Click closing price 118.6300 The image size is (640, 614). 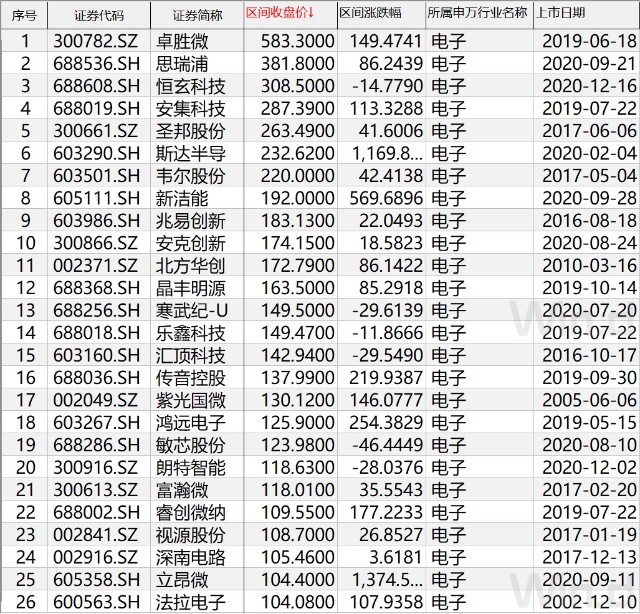(298, 468)
